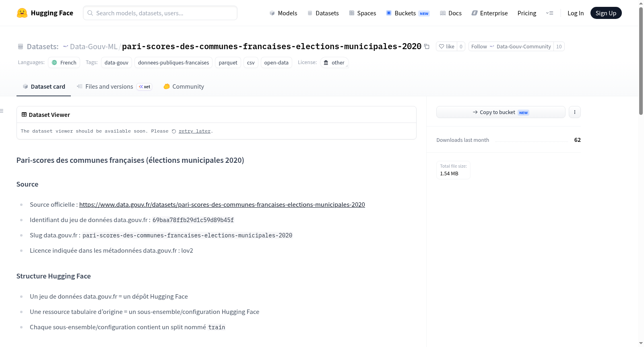Click the retry later link in Dataset Viewer
Screen dimensions: 644x347
pos(194,131)
